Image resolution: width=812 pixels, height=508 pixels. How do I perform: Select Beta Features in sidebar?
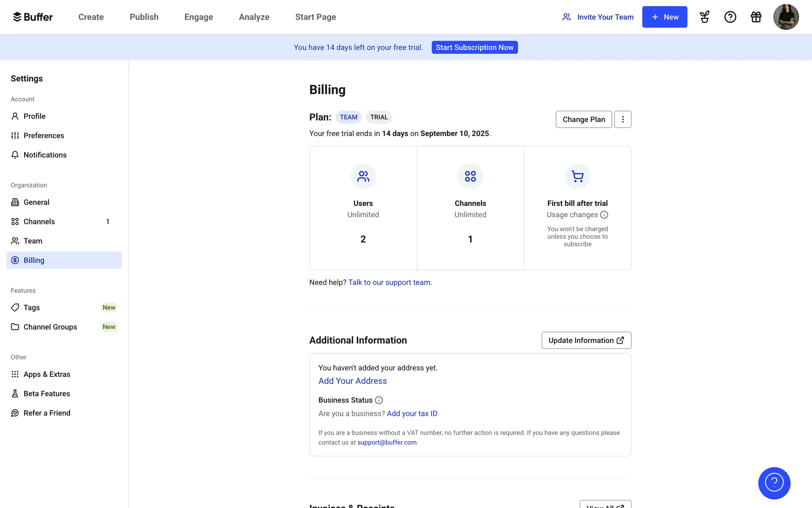pos(47,394)
